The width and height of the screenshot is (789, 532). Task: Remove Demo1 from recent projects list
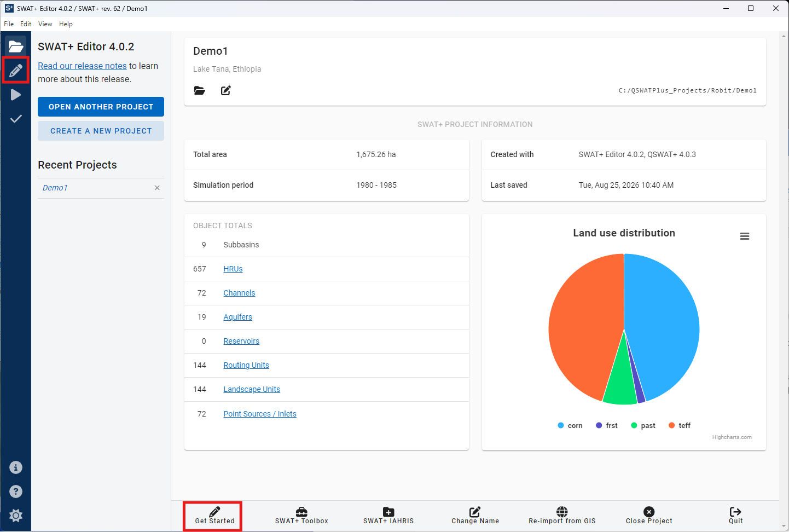pyautogui.click(x=157, y=188)
